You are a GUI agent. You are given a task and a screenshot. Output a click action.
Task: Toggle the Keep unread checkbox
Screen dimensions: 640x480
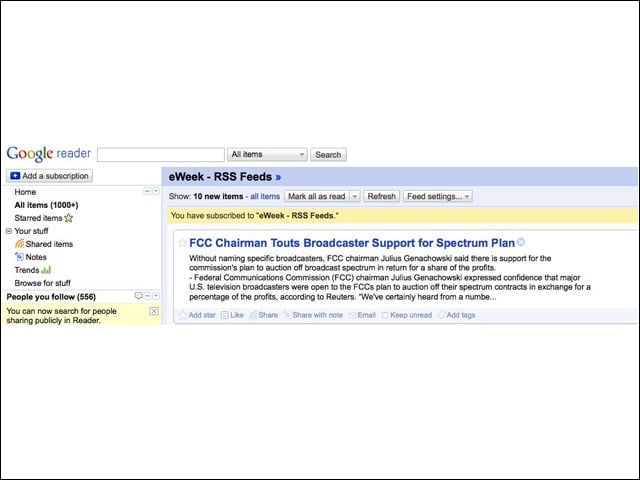pyautogui.click(x=385, y=315)
